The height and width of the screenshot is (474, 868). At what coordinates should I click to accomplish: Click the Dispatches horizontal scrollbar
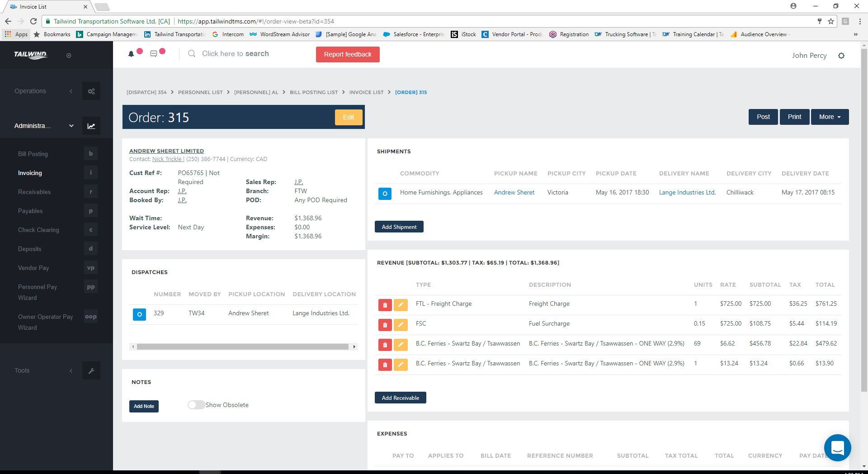click(243, 347)
